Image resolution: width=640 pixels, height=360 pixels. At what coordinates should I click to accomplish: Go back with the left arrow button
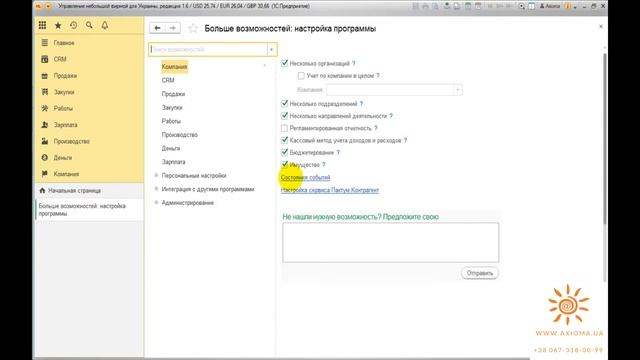point(157,28)
